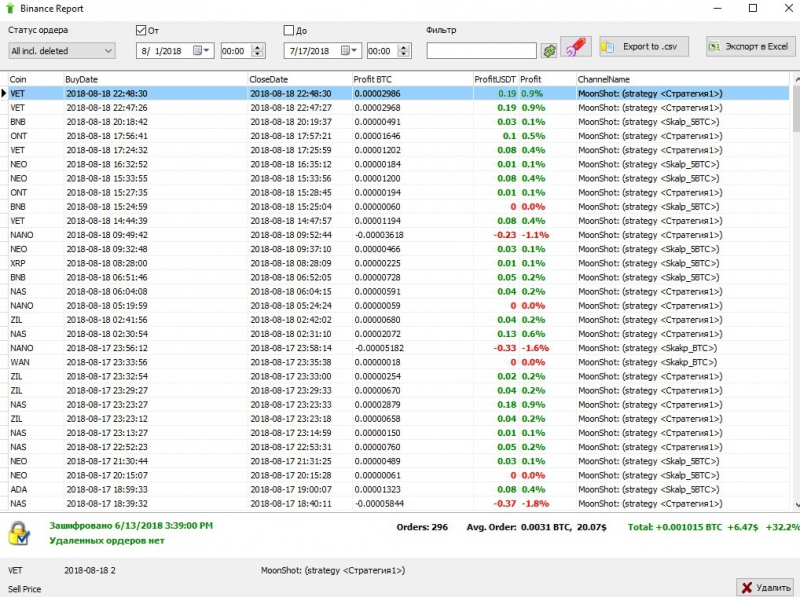Click CloseDate 2018-08-18 06:52:05
Screen dimensions: 800x597
291,277
